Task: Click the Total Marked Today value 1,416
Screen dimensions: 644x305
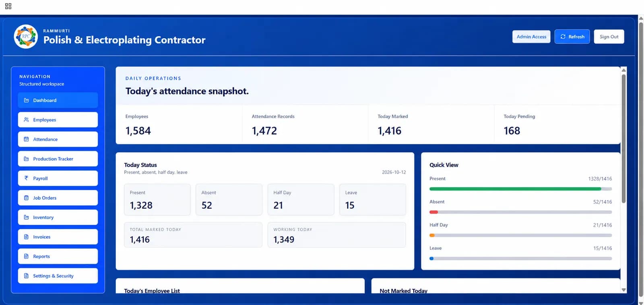Action: (x=140, y=240)
